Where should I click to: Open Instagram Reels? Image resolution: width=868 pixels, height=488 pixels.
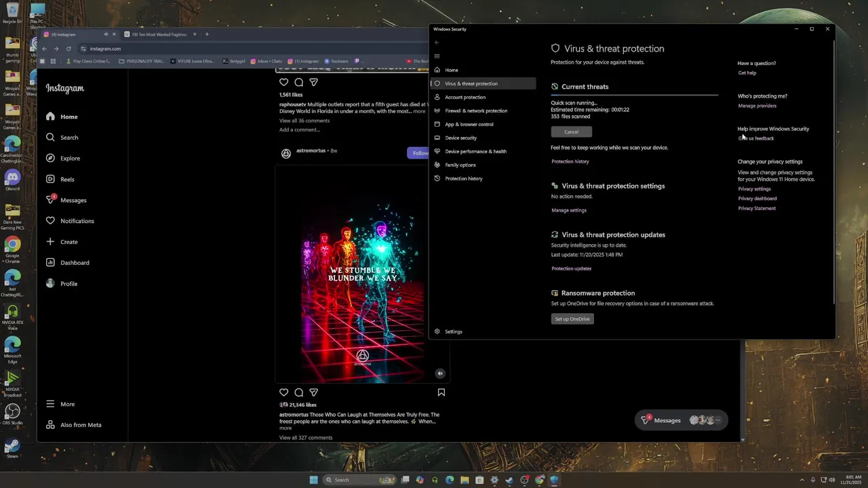tap(60, 180)
